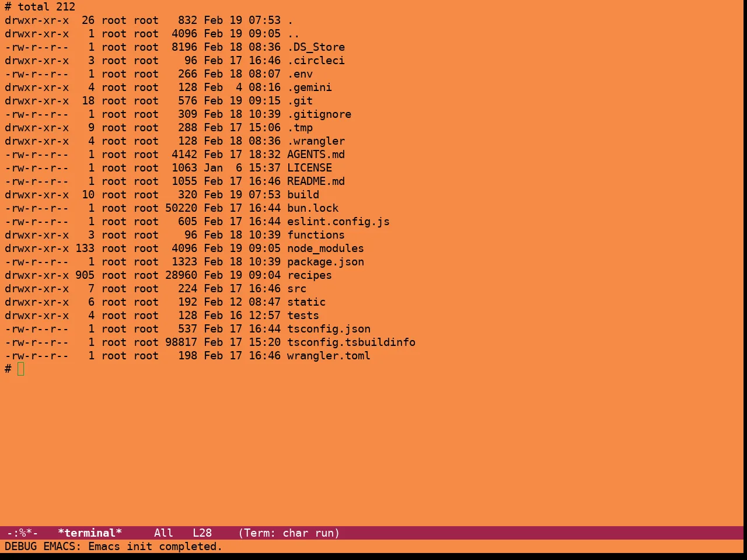Click the recipes directory name
The height and width of the screenshot is (560, 747).
(309, 275)
